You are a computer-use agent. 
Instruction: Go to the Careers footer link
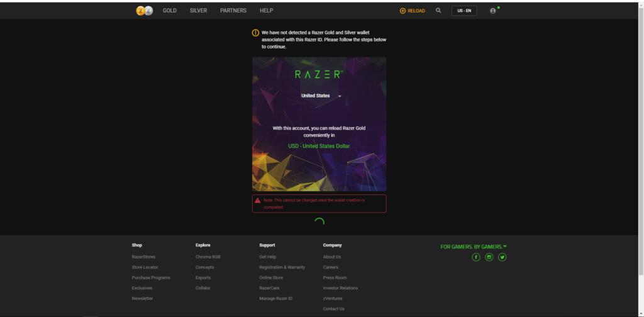tap(330, 267)
